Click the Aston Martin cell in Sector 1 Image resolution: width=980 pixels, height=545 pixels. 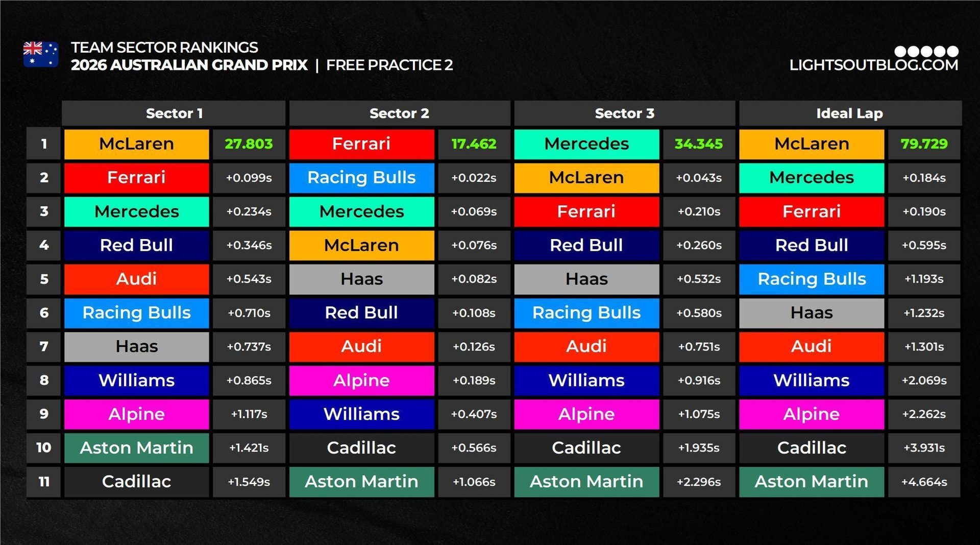click(136, 448)
